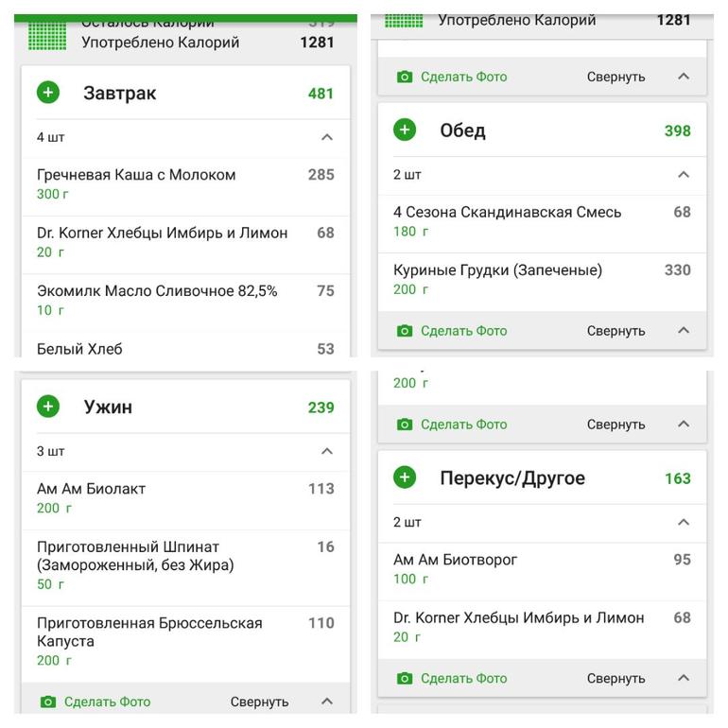Viewport: 728px width, 728px height.
Task: Click plus icon for Перекус/Другое
Action: [x=405, y=477]
